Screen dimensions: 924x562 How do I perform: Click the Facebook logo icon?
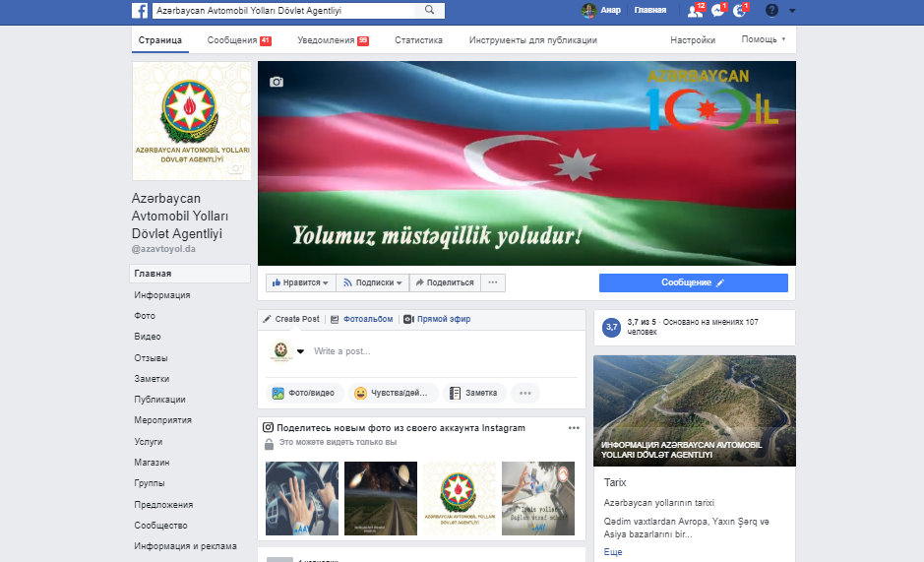140,10
